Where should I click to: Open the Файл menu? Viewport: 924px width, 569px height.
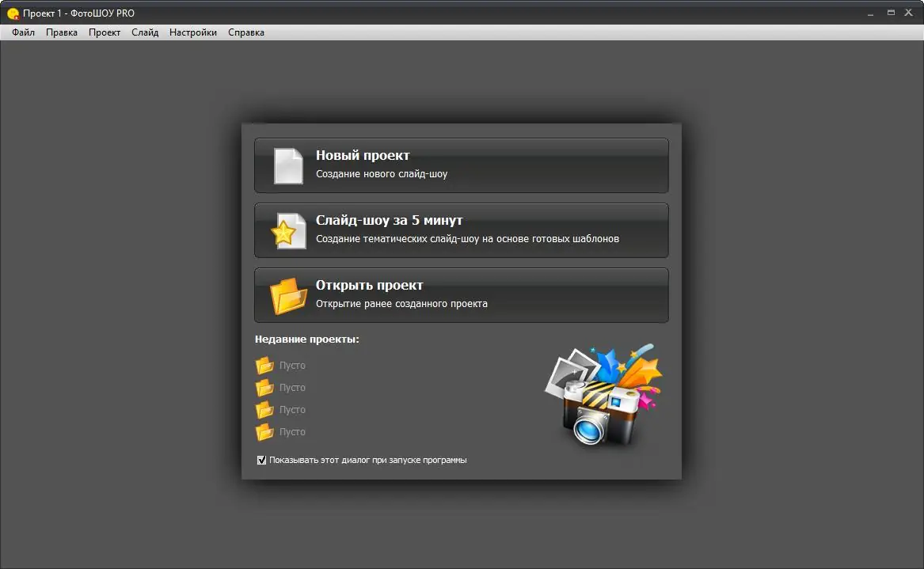[23, 32]
